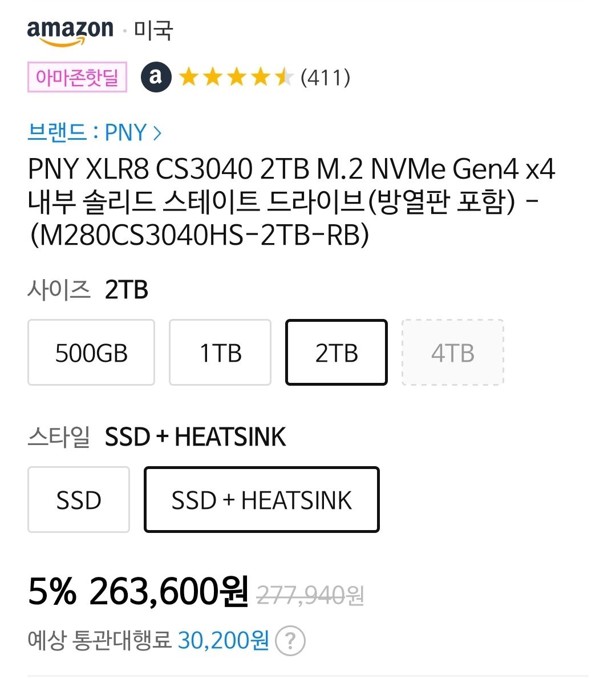Tap the round dark 'a' Amazon badge
Screen dimensions: 616x679
(156, 78)
